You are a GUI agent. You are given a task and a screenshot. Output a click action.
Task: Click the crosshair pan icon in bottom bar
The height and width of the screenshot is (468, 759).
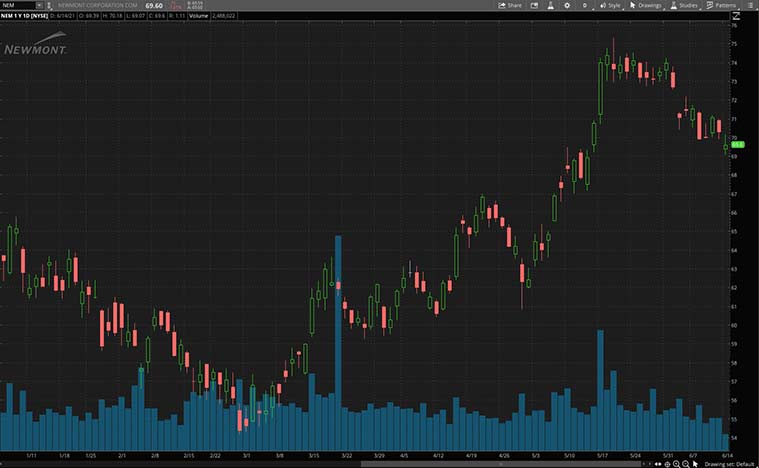[667, 464]
